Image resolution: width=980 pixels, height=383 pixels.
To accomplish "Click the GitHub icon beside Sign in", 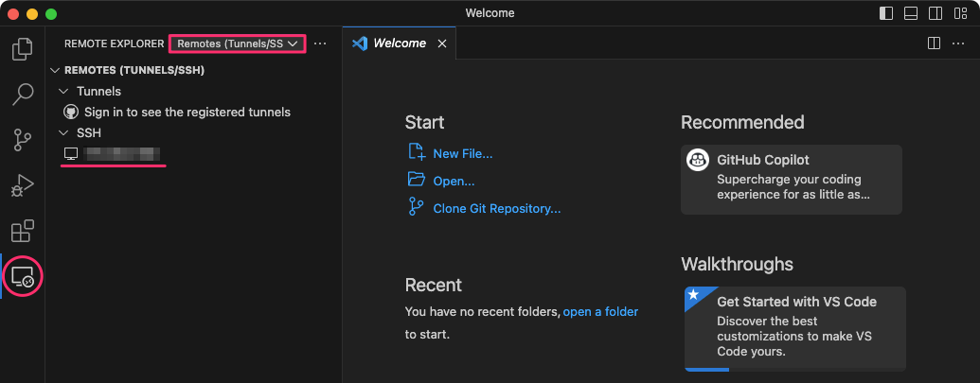I will [x=71, y=113].
